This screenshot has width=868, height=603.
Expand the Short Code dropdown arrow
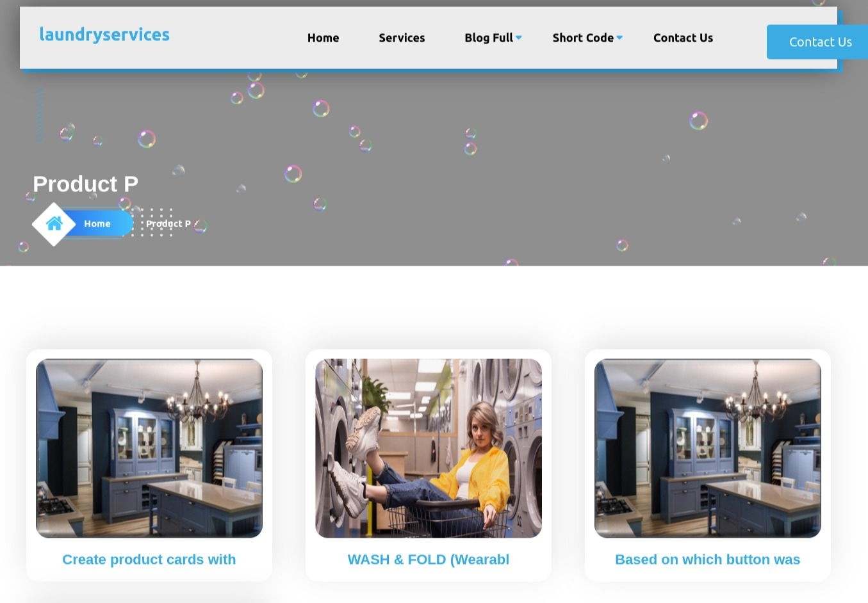pyautogui.click(x=619, y=38)
